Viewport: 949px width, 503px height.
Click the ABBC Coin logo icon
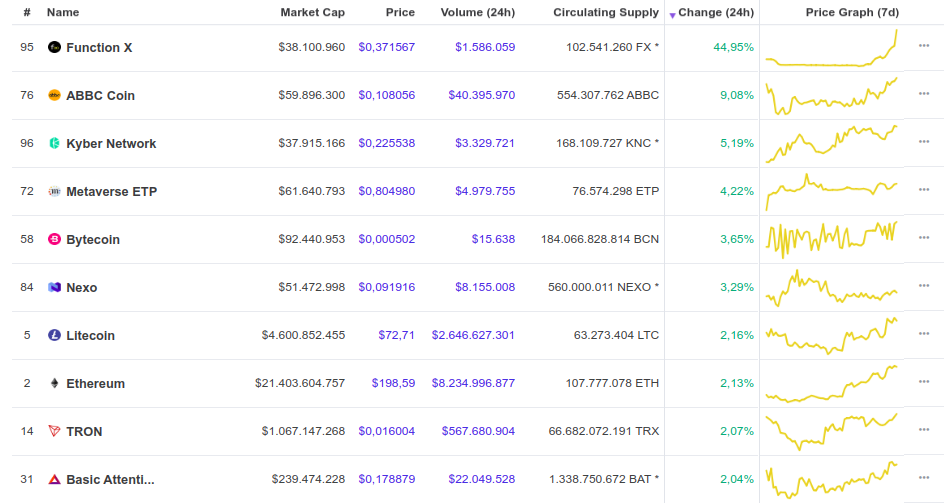[54, 95]
